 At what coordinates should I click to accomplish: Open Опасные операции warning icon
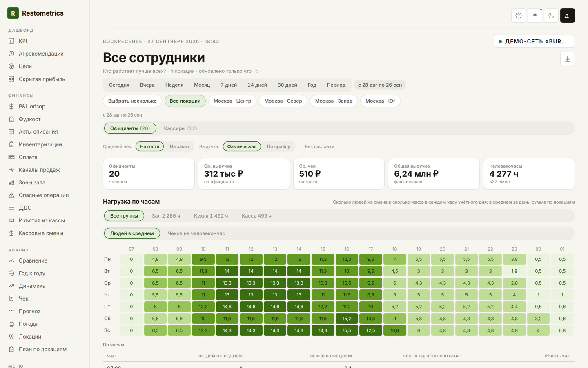coord(11,195)
